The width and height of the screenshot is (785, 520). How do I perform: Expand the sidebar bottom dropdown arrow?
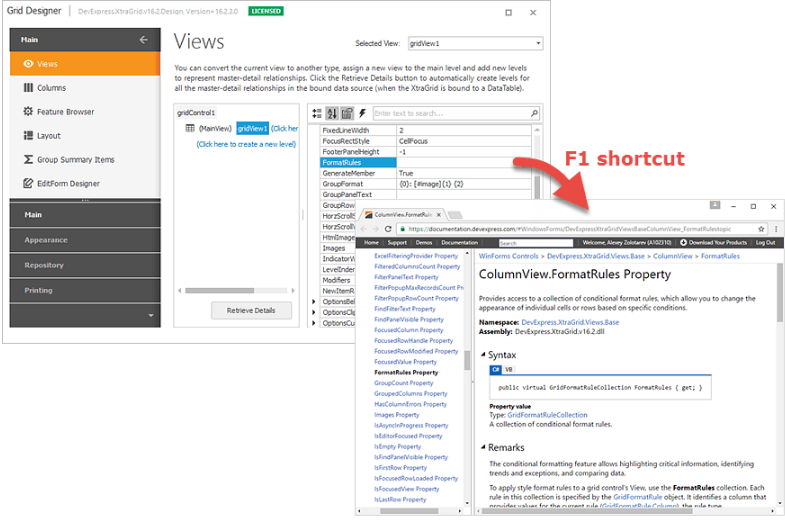coord(151,316)
